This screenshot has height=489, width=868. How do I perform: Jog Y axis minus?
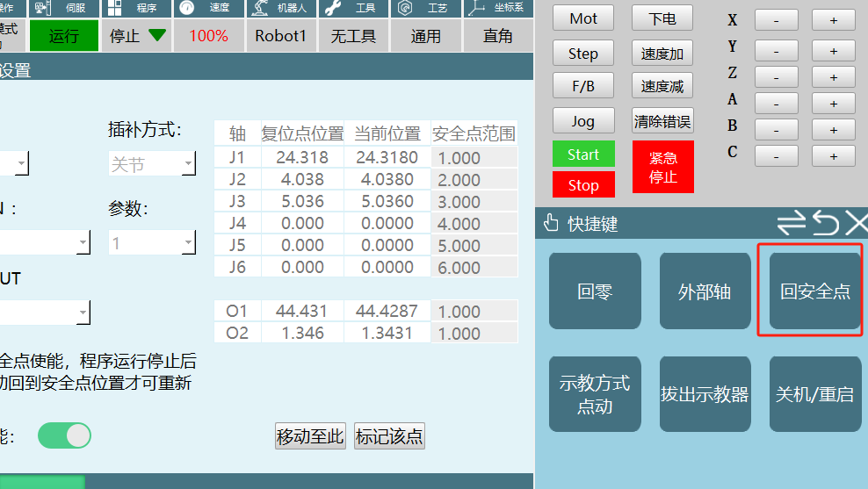777,51
